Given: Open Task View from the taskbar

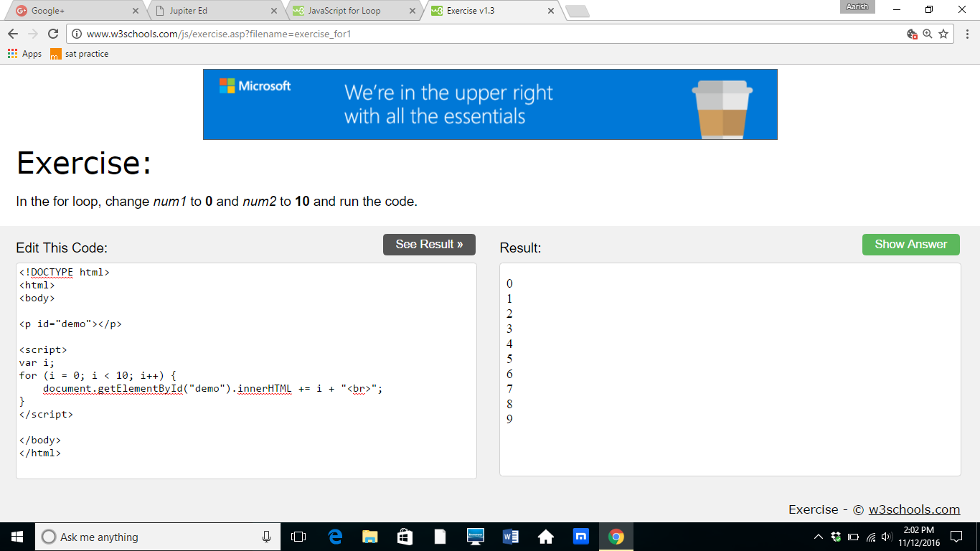Looking at the screenshot, I should tap(298, 537).
